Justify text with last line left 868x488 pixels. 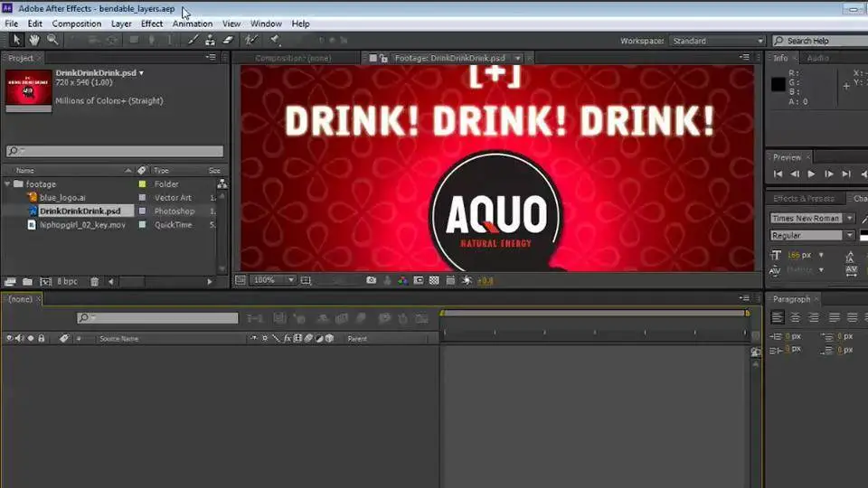tap(835, 317)
